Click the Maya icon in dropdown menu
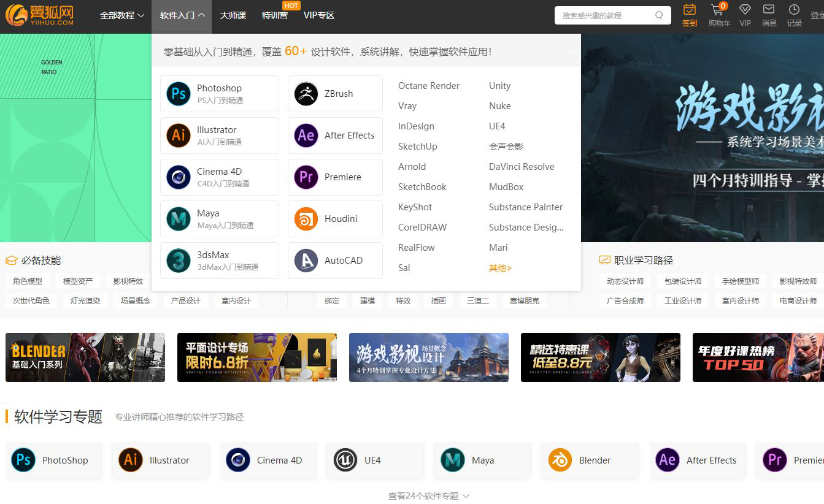 [179, 219]
